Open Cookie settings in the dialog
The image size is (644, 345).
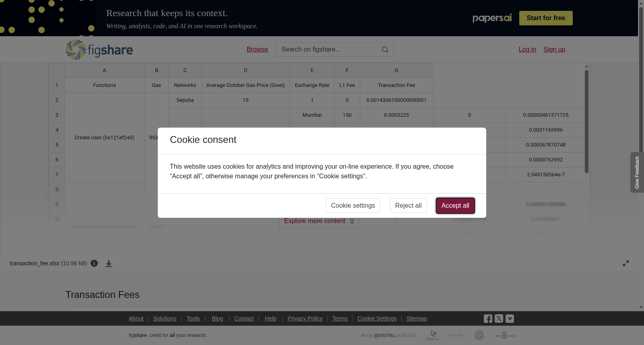click(x=353, y=206)
